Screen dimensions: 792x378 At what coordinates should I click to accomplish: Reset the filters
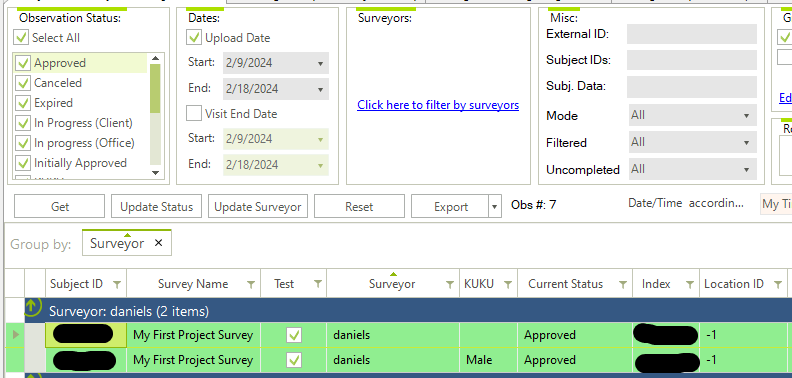tap(359, 207)
